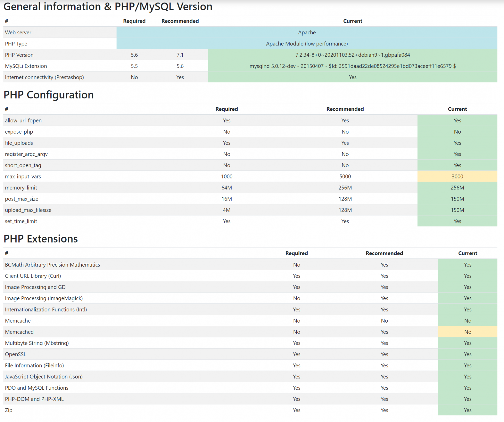This screenshot has height=422, width=504.
Task: Click Recommended header in PHP Configuration table
Action: click(345, 109)
